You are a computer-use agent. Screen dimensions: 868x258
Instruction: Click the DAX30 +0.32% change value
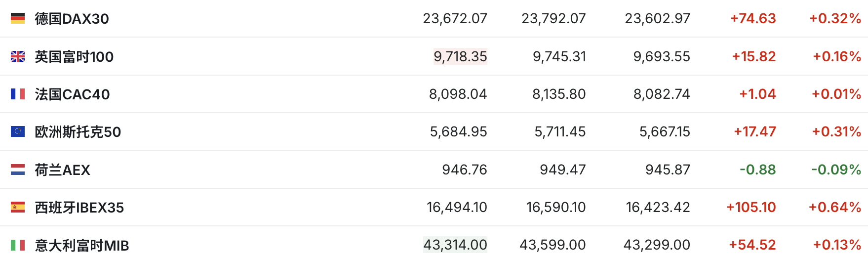coord(835,19)
